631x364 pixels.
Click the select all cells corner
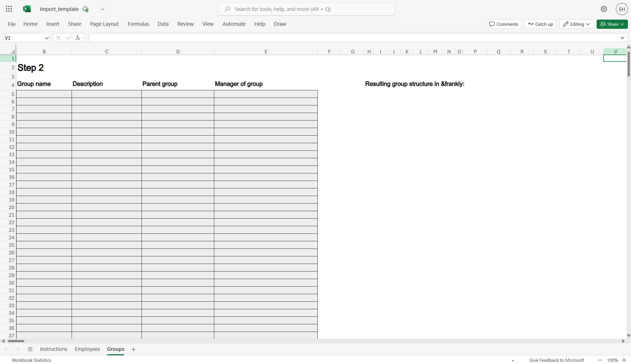coord(12,51)
